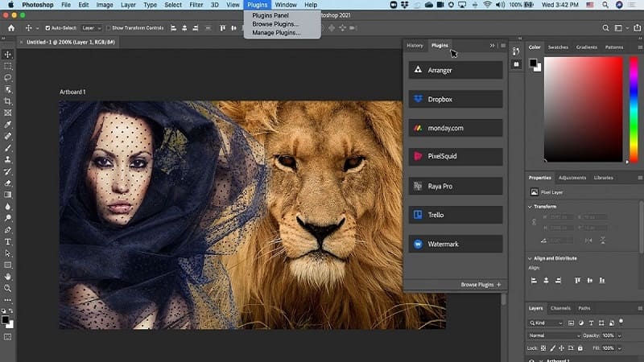Click the Home icon in options bar
This screenshot has height=362, width=644.
(11, 28)
